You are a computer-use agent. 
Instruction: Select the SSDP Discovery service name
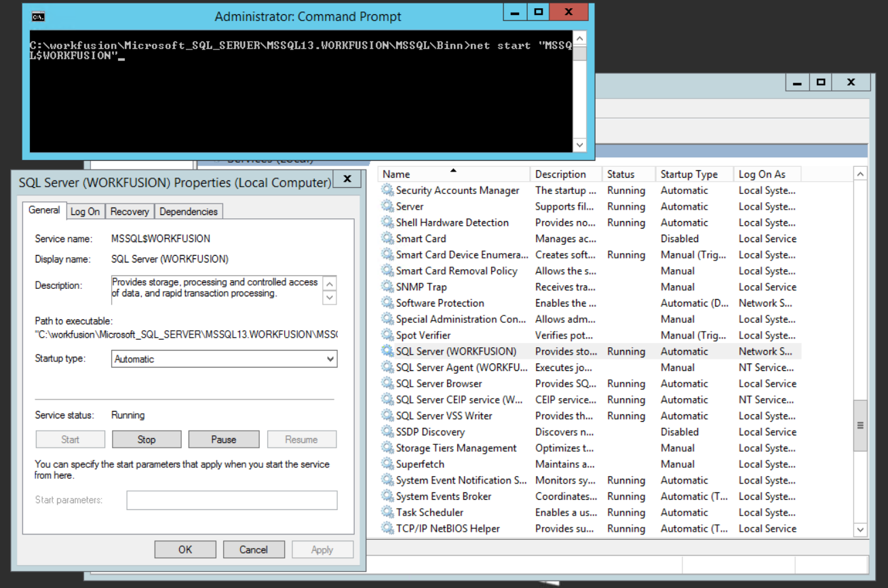click(x=430, y=432)
